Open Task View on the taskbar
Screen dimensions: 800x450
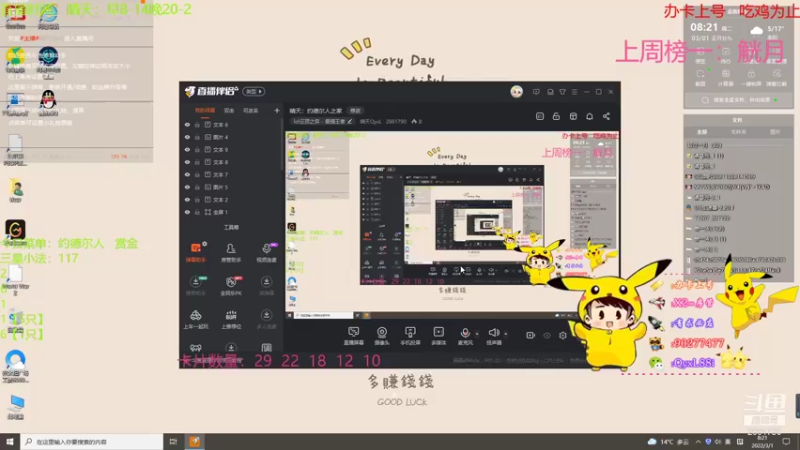click(x=173, y=441)
